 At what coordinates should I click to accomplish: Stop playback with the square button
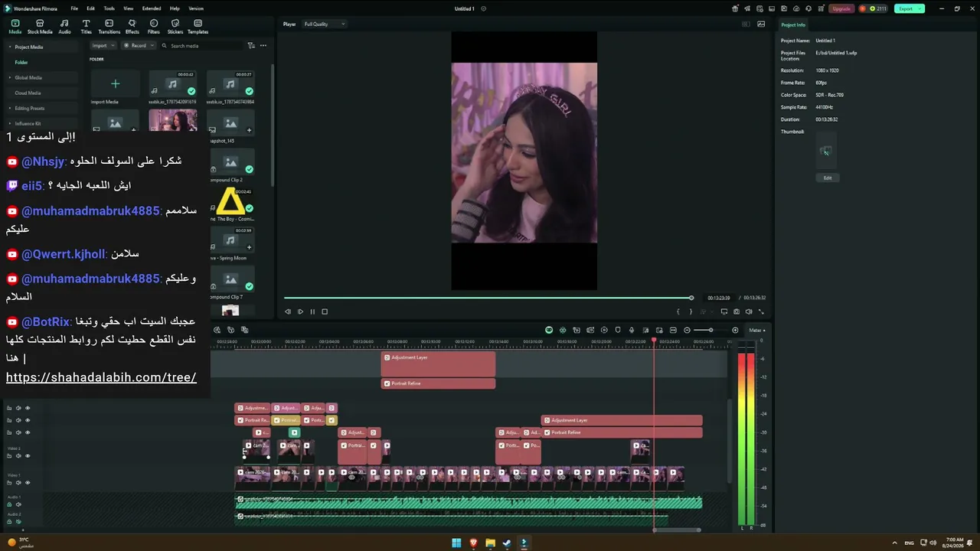[325, 311]
